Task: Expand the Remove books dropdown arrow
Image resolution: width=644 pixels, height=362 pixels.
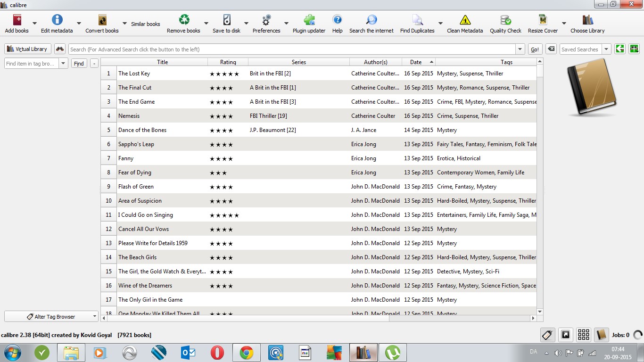Action: 206,23
